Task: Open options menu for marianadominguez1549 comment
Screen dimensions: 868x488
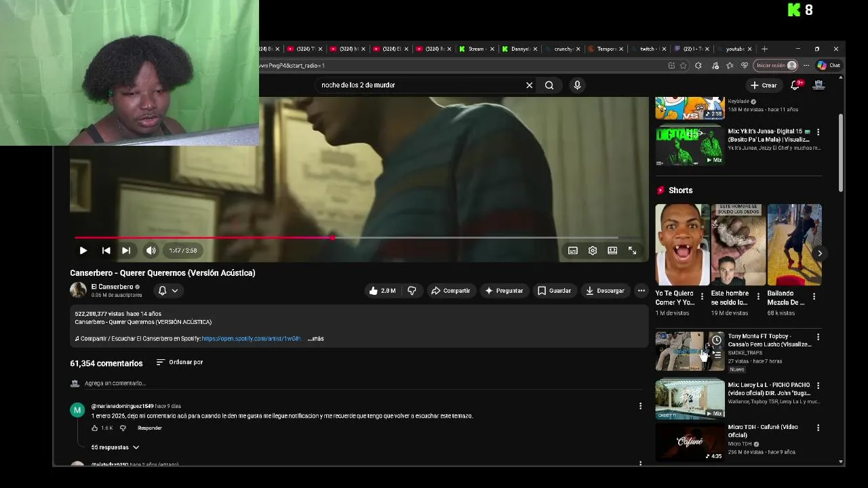Action: 640,406
